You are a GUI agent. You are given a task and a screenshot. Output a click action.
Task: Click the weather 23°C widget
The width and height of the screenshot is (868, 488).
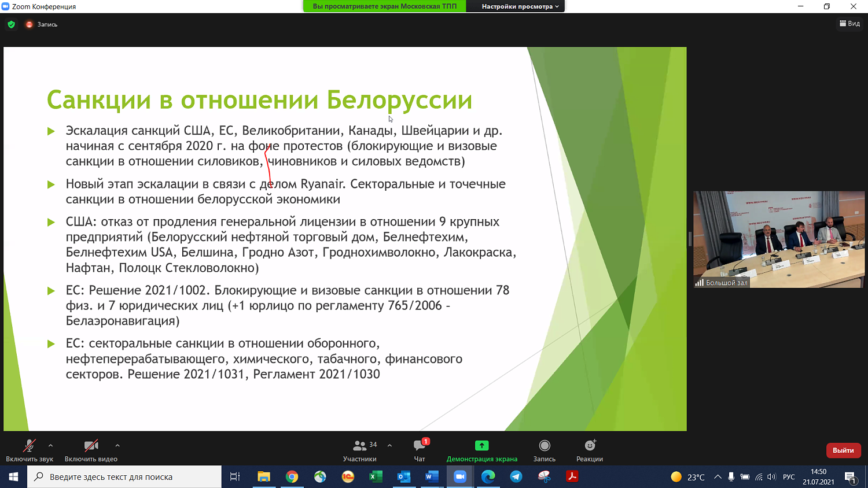687,477
